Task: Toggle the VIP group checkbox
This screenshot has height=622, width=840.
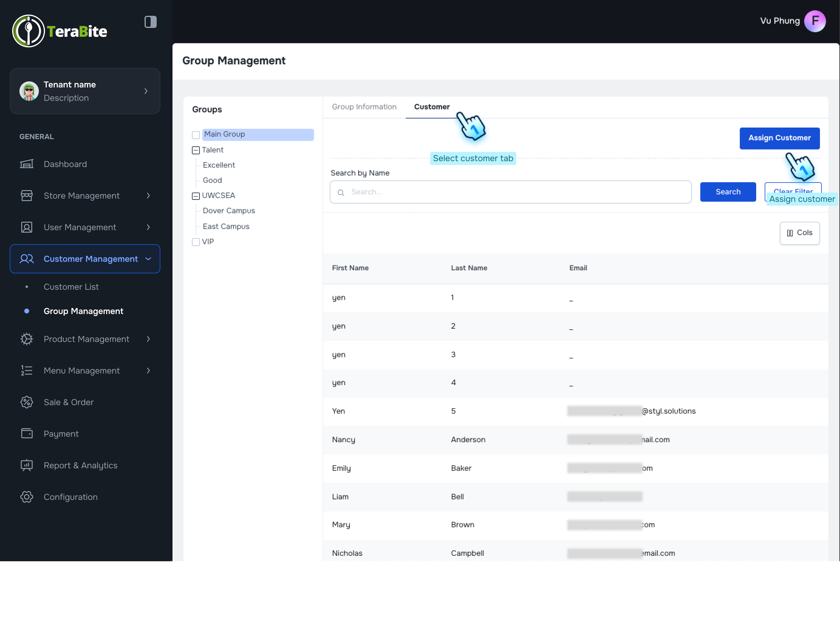Action: 196,242
